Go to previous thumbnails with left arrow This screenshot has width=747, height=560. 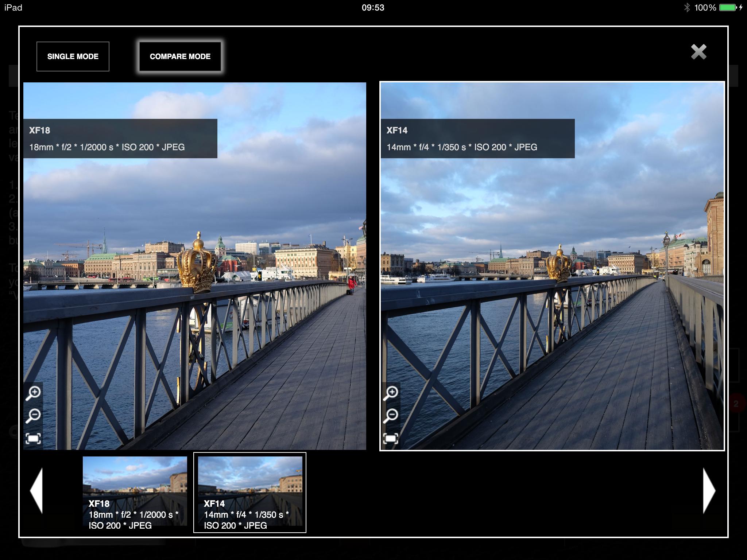pyautogui.click(x=36, y=491)
